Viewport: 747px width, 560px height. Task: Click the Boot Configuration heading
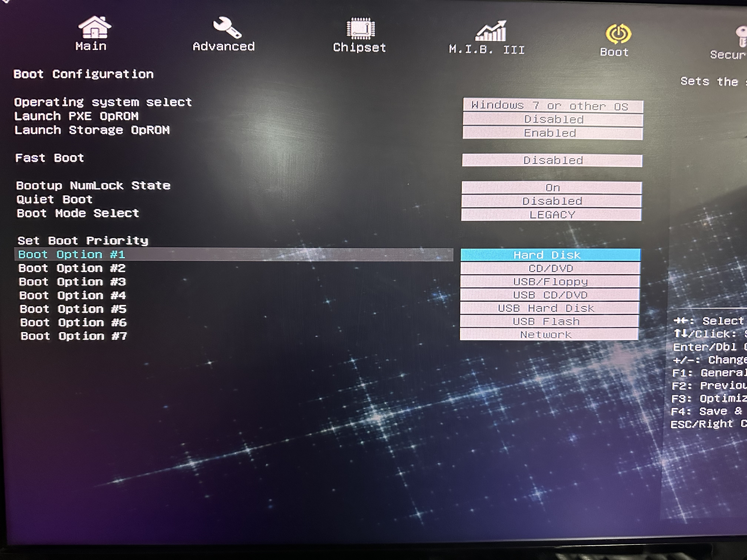pos(83,74)
